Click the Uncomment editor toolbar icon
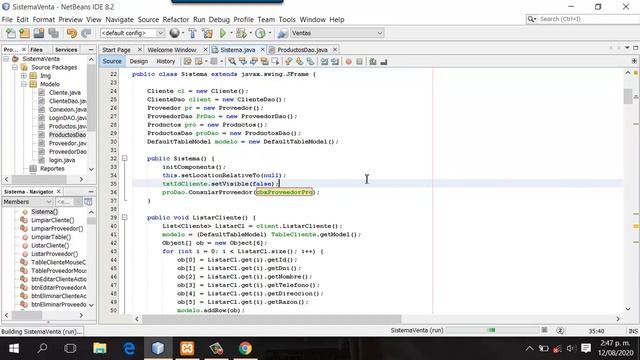 (384, 62)
